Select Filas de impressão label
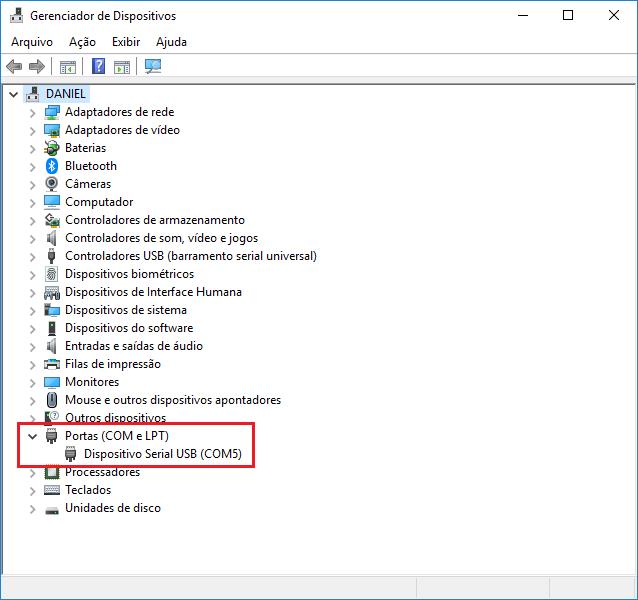This screenshot has width=638, height=600. (x=113, y=364)
